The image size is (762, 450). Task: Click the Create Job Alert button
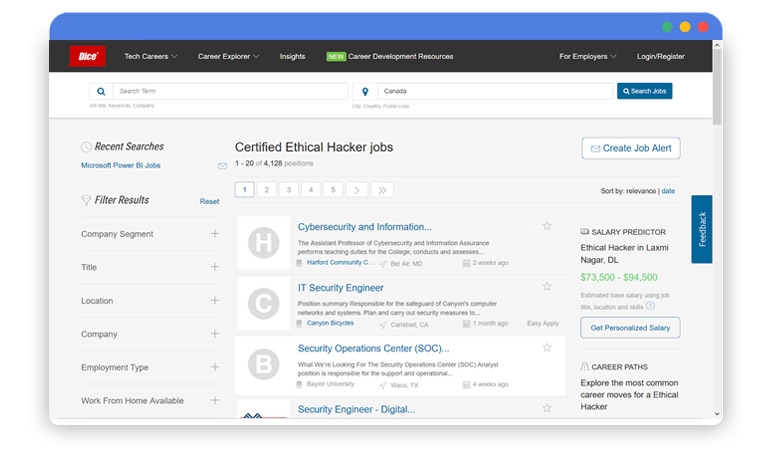(630, 148)
